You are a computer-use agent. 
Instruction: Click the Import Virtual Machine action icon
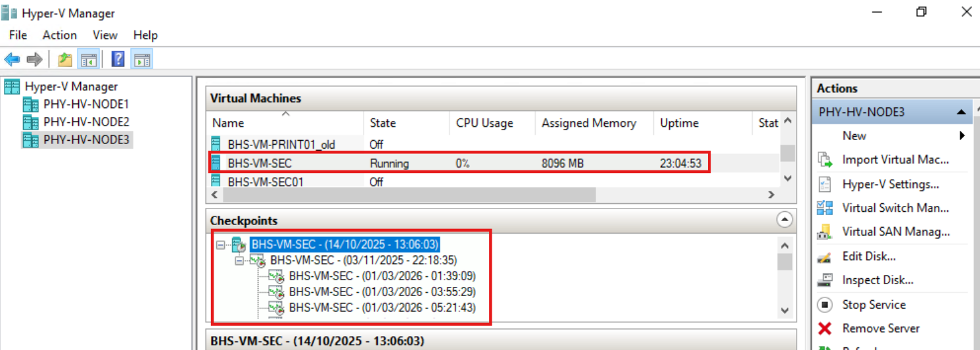825,160
